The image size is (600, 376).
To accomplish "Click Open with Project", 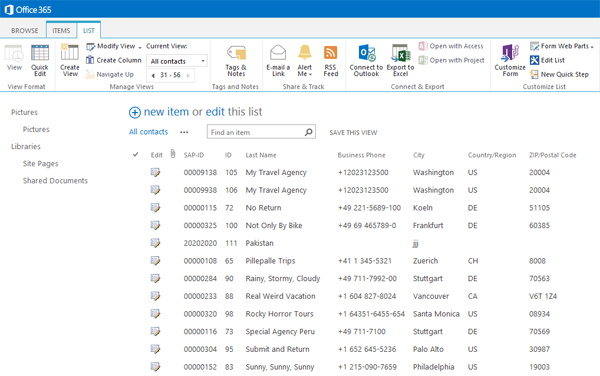I will coord(452,60).
